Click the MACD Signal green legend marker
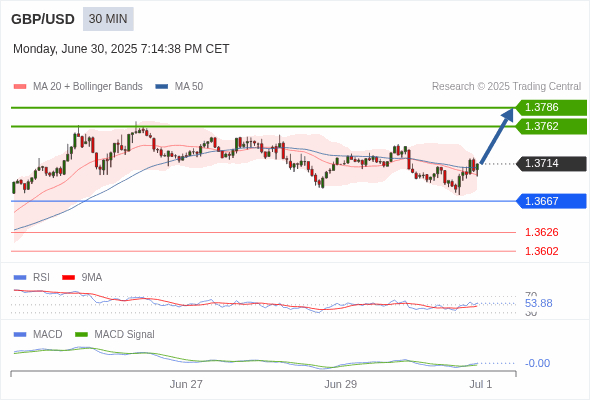The height and width of the screenshot is (400, 590). 81,335
